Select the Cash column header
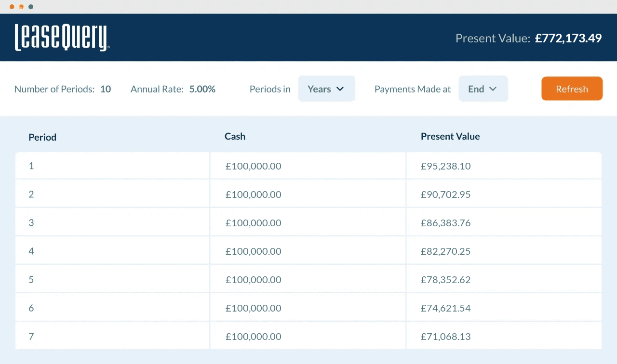This screenshot has height=364, width=617. click(x=235, y=136)
